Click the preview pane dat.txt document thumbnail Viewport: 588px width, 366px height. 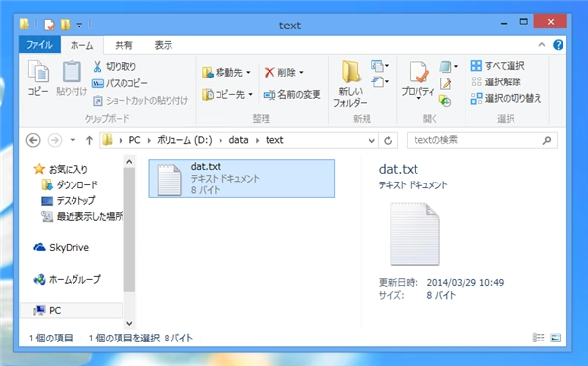(x=415, y=234)
